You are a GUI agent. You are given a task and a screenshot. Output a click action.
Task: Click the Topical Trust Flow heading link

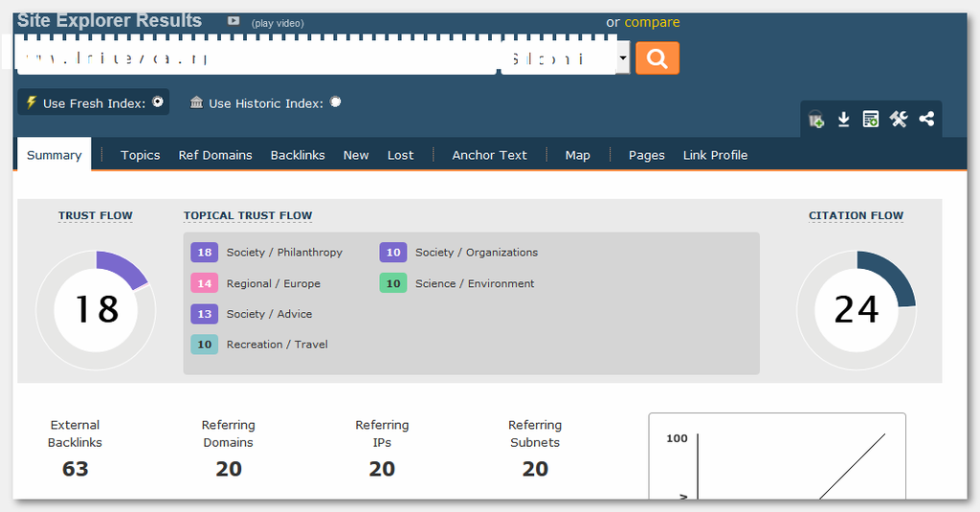(x=248, y=215)
